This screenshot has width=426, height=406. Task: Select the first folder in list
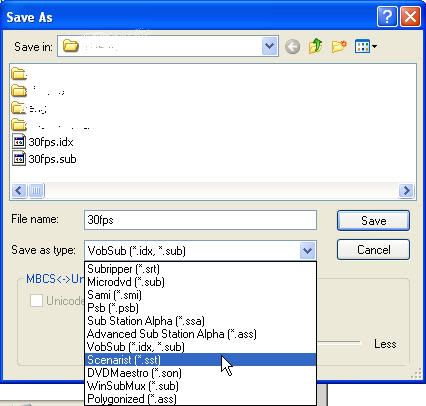pyautogui.click(x=19, y=74)
